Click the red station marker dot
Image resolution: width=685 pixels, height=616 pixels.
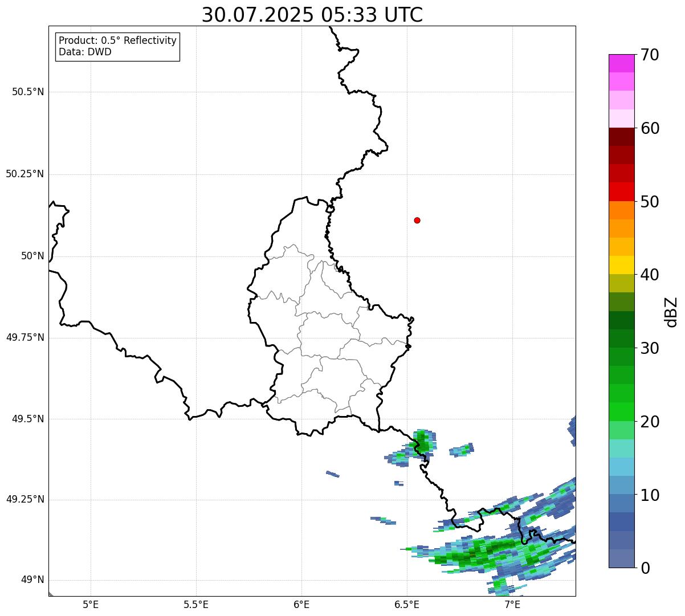pyautogui.click(x=417, y=220)
